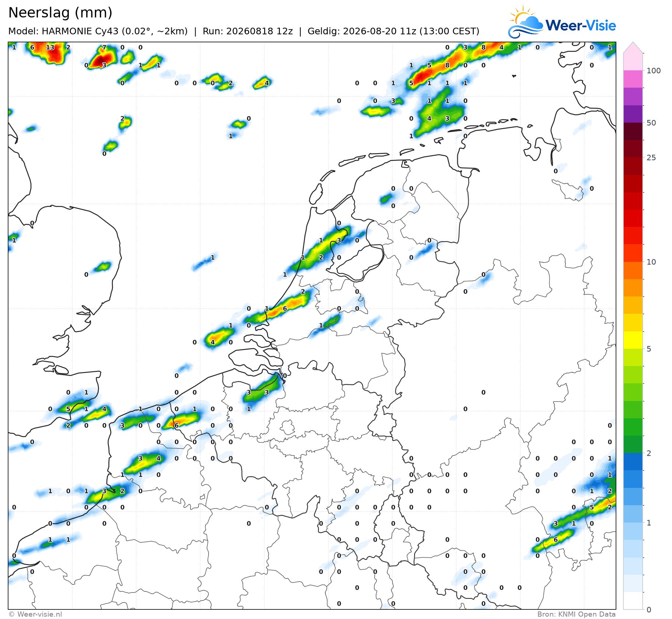The image size is (672, 619).
Task: Click the Texel island outline
Action: (316, 194)
